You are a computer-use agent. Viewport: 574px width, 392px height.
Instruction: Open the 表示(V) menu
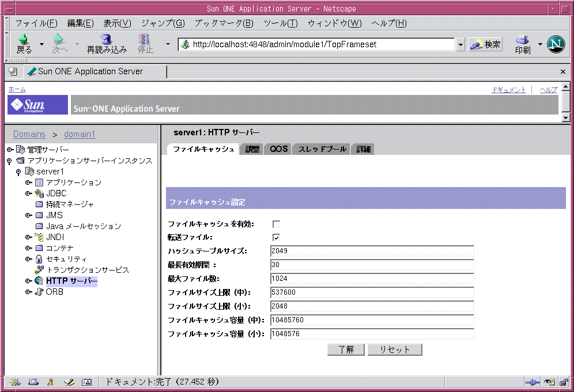[x=117, y=24]
